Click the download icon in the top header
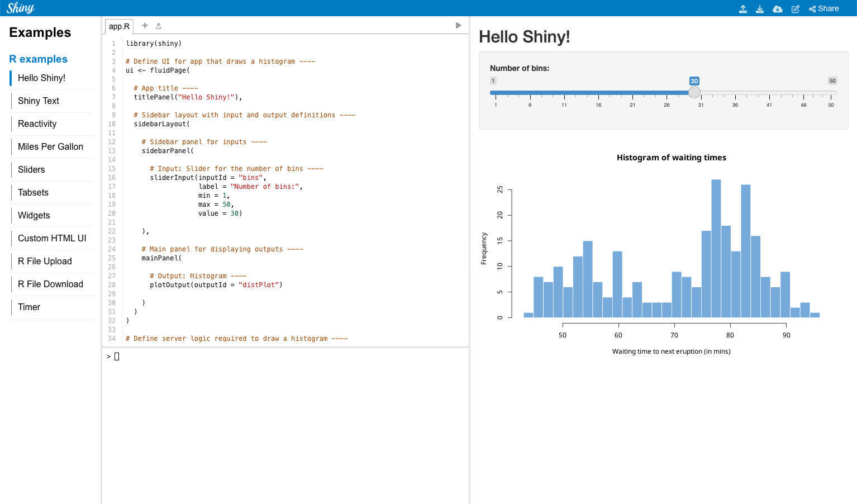Viewport: 857px width, 504px height. pyautogui.click(x=760, y=9)
